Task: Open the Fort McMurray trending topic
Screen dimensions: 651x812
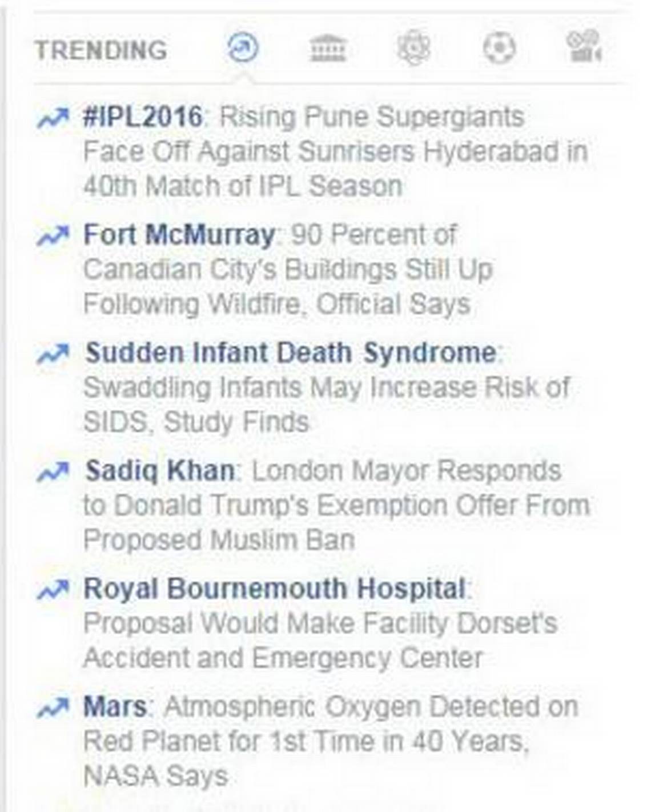Action: (x=179, y=235)
